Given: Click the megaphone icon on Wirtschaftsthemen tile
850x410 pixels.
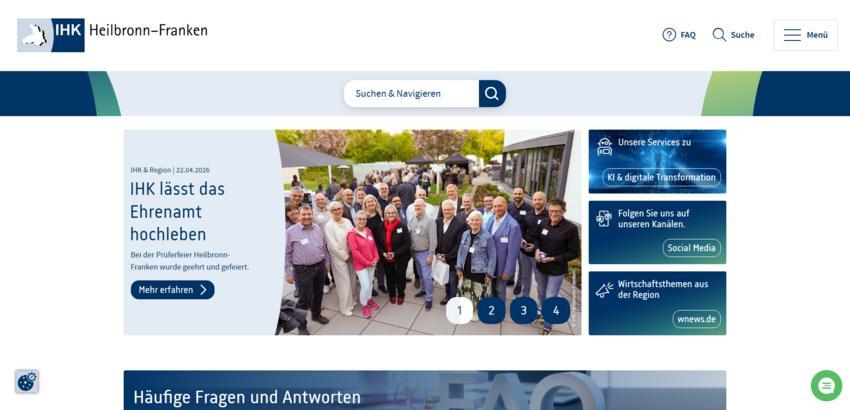Looking at the screenshot, I should [604, 289].
